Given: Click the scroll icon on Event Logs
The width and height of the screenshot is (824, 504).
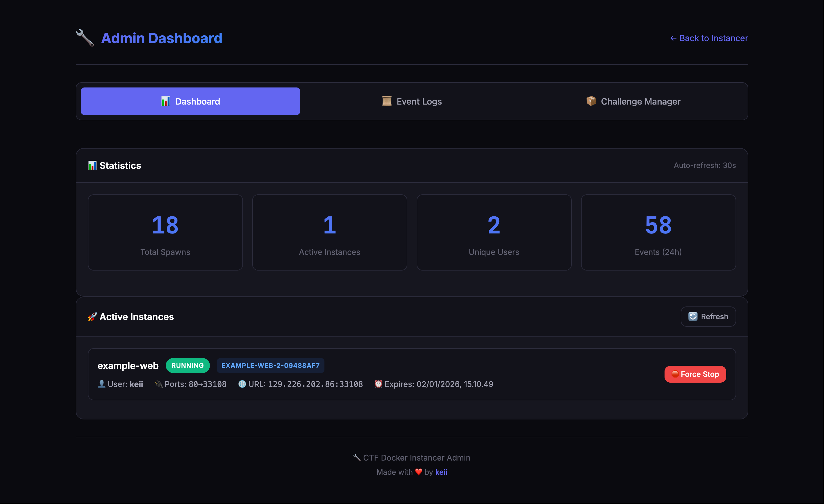Looking at the screenshot, I should (387, 101).
